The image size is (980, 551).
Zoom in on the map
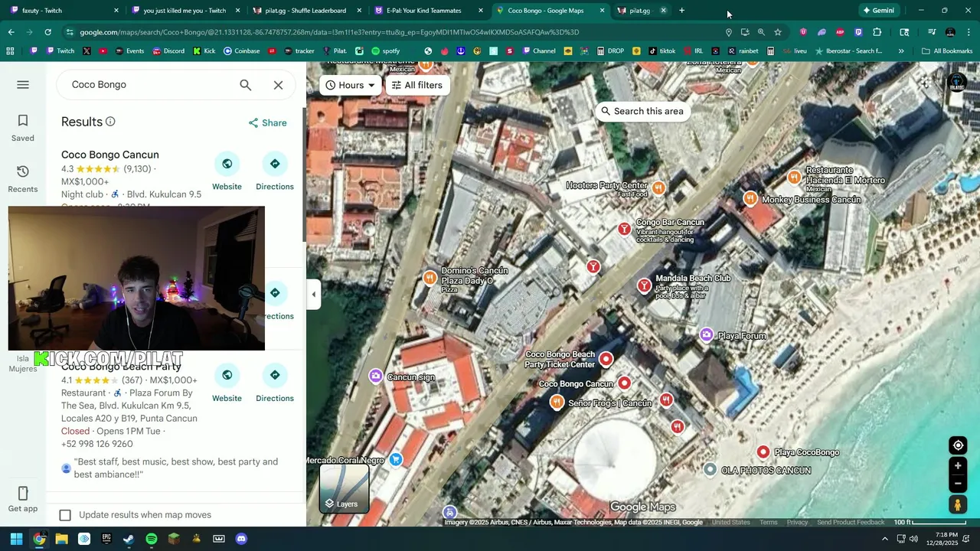pyautogui.click(x=957, y=466)
